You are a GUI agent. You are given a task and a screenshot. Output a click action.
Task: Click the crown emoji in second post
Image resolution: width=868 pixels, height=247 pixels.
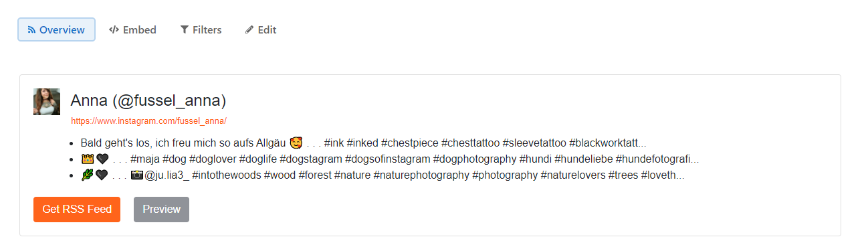pyautogui.click(x=86, y=159)
